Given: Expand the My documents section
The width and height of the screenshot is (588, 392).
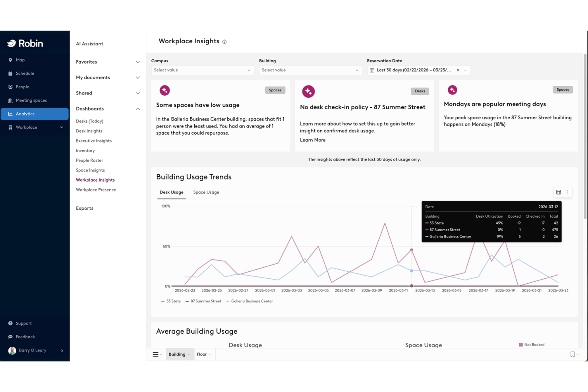Looking at the screenshot, I should [x=138, y=77].
